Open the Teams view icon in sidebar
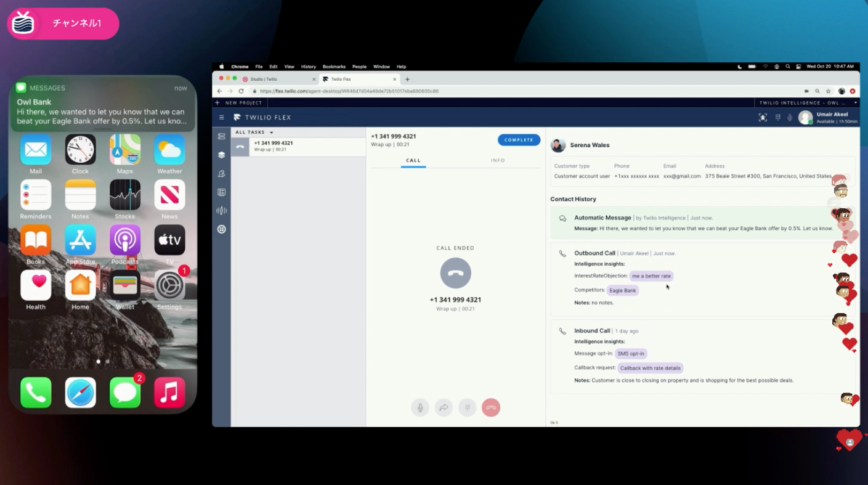Viewport: 868px width, 485px height. 222,174
